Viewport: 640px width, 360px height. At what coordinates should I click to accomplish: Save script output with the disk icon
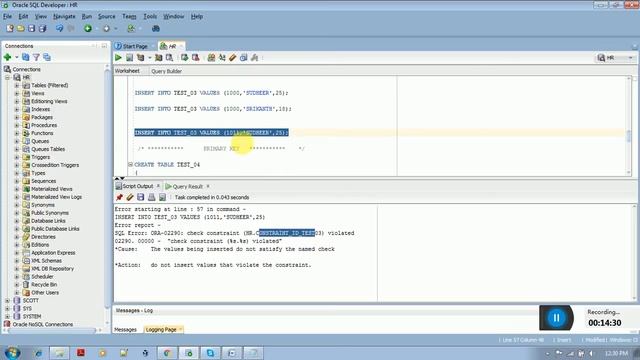pyautogui.click(x=140, y=197)
